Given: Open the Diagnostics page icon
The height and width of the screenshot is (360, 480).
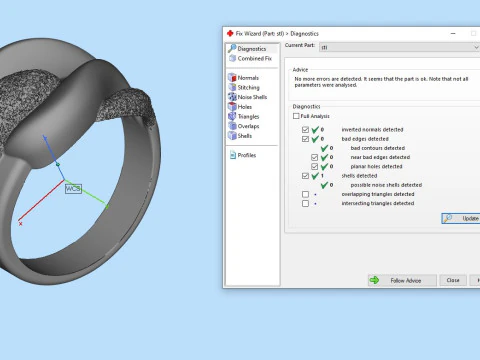Looking at the screenshot, I should pyautogui.click(x=232, y=49).
